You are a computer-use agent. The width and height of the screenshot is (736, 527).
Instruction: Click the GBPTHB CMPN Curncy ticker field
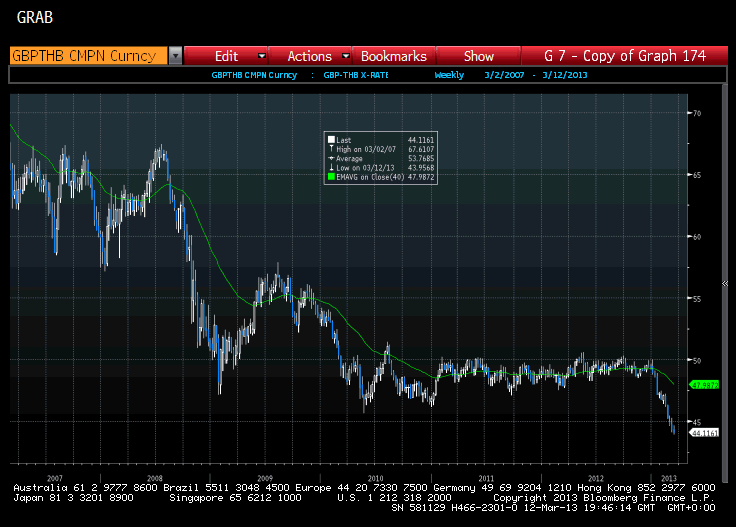88,56
